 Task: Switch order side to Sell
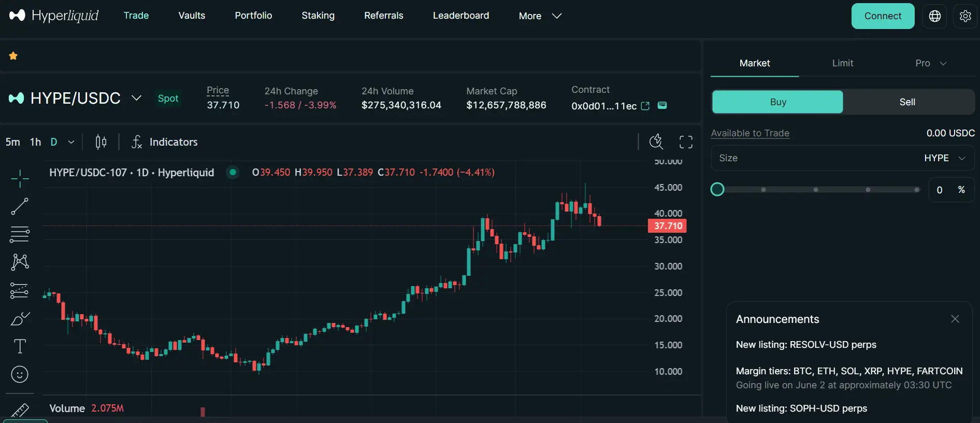pos(907,102)
